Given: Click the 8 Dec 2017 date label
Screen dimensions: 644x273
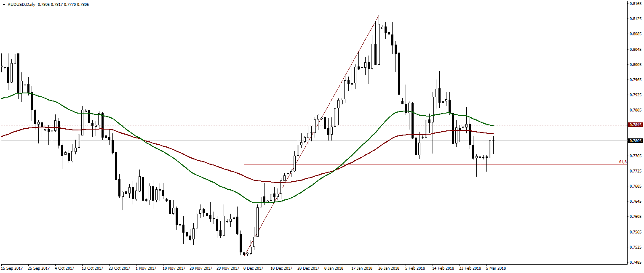Looking at the screenshot, I should tap(254, 268).
